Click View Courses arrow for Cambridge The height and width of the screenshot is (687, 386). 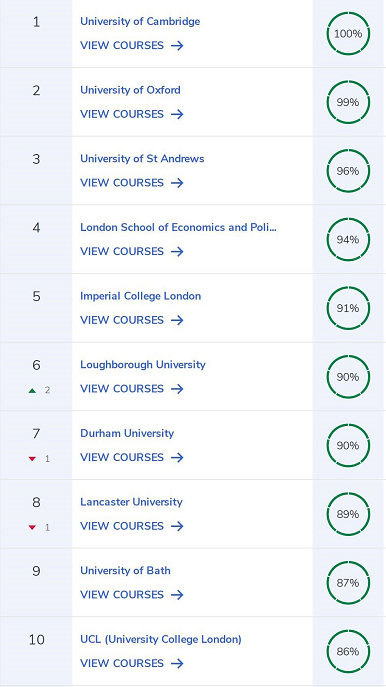pyautogui.click(x=177, y=46)
